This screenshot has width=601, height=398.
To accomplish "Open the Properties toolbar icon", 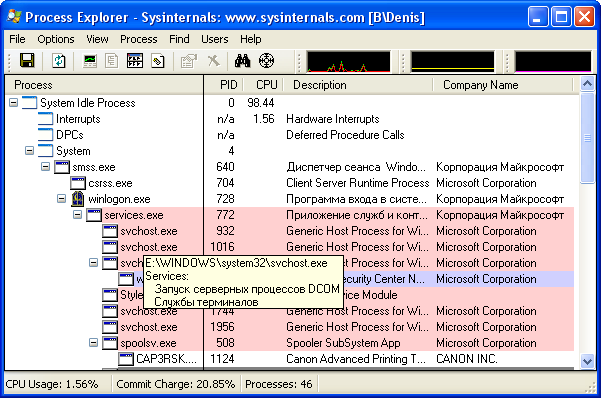I will (189, 61).
